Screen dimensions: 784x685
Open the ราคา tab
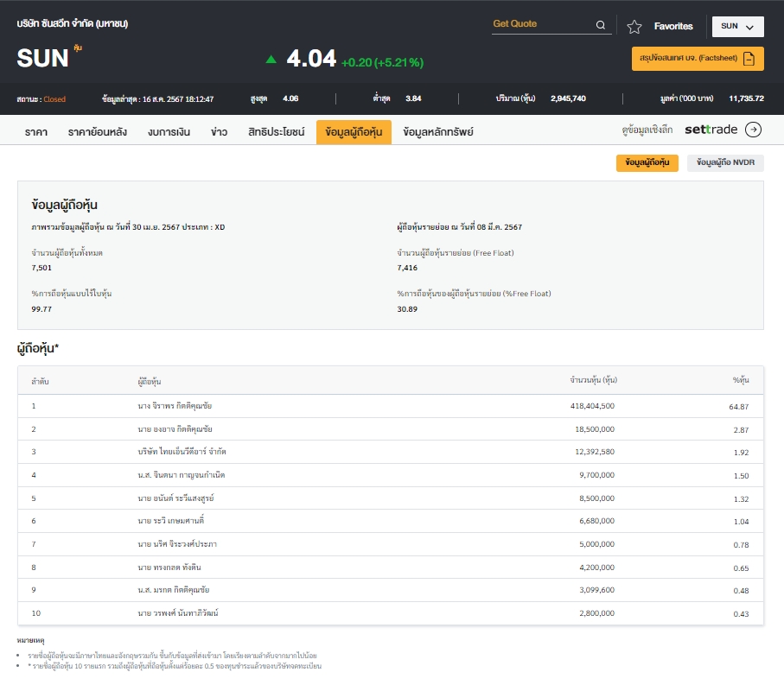pos(36,132)
